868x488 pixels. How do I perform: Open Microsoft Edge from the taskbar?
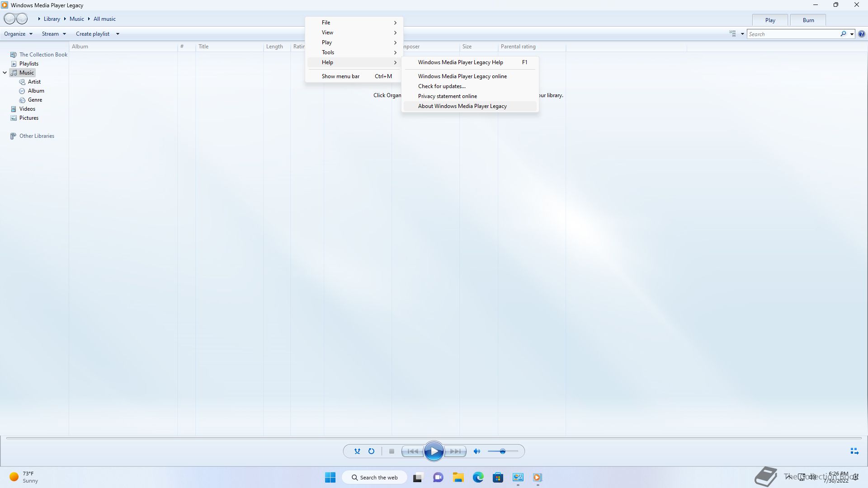click(478, 478)
